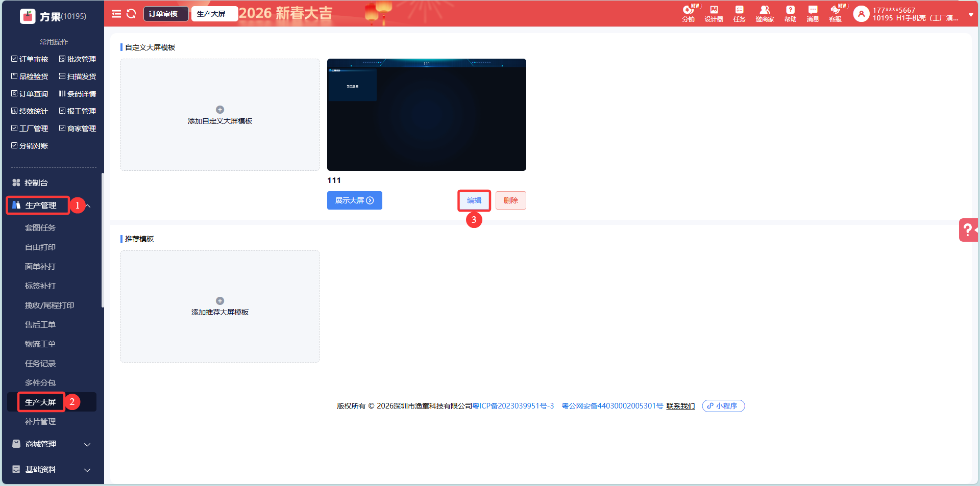Click the hamburger menu collapse icon

[116, 14]
